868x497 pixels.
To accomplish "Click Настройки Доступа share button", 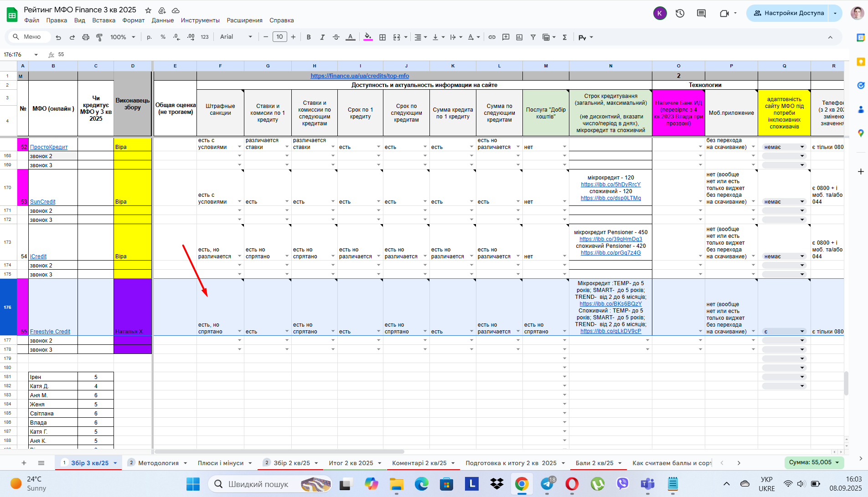I will click(788, 13).
